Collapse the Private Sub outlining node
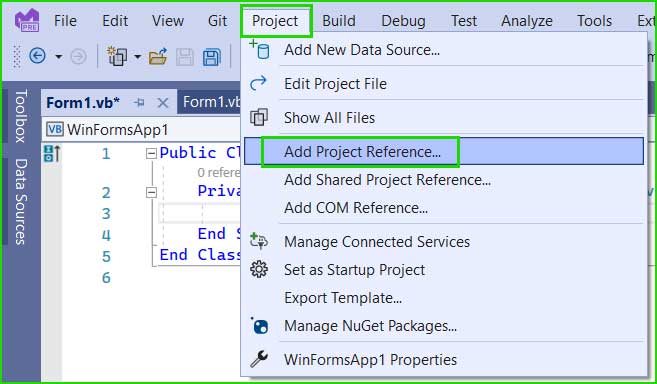 [151, 192]
